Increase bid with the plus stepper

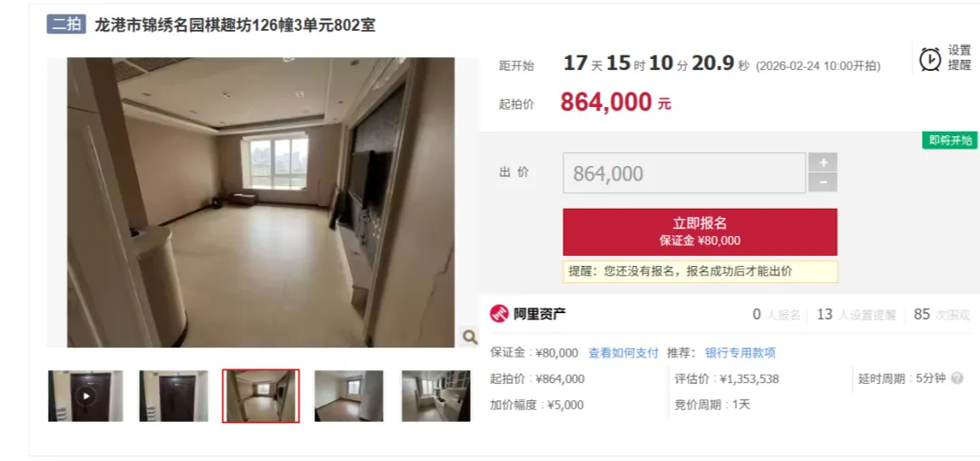tap(822, 162)
